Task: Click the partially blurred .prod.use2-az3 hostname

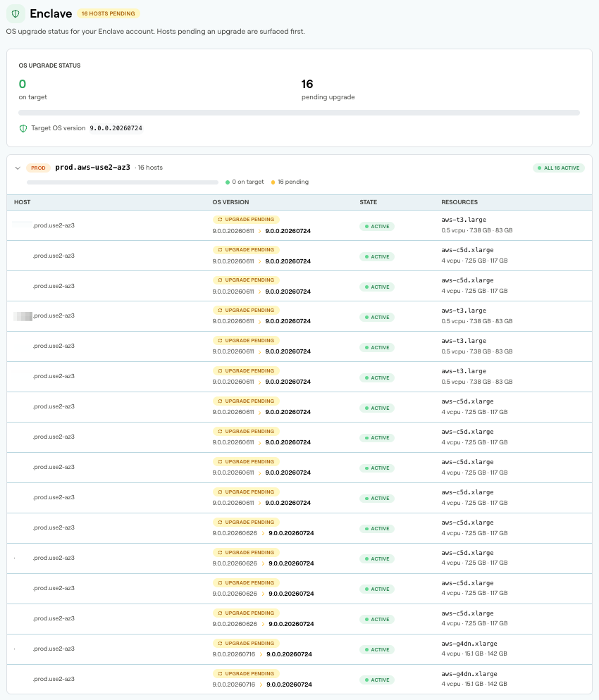Action: click(x=44, y=315)
